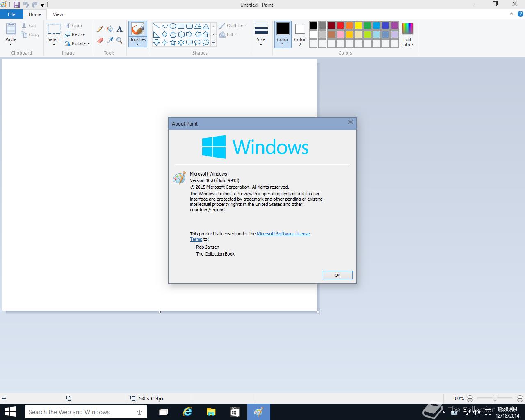Viewport: 525px width, 420px height.
Task: Click OK in About Paint dialog
Action: point(338,275)
